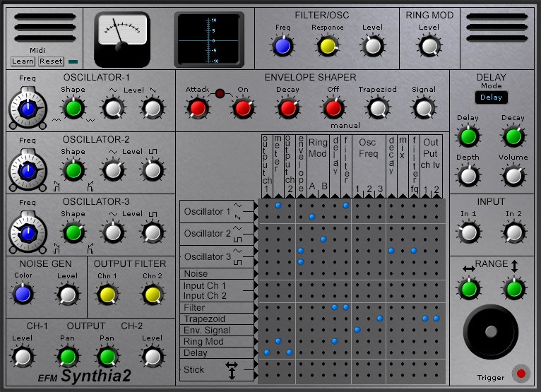Click the Trapeziod knob in Envelope Shaper
The width and height of the screenshot is (541, 392).
[x=379, y=108]
